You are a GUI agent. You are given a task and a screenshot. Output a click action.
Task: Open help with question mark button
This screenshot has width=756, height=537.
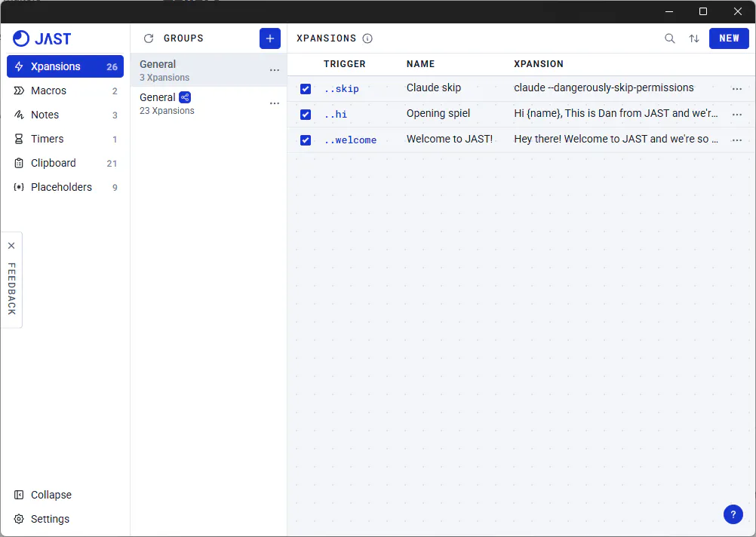pyautogui.click(x=733, y=514)
